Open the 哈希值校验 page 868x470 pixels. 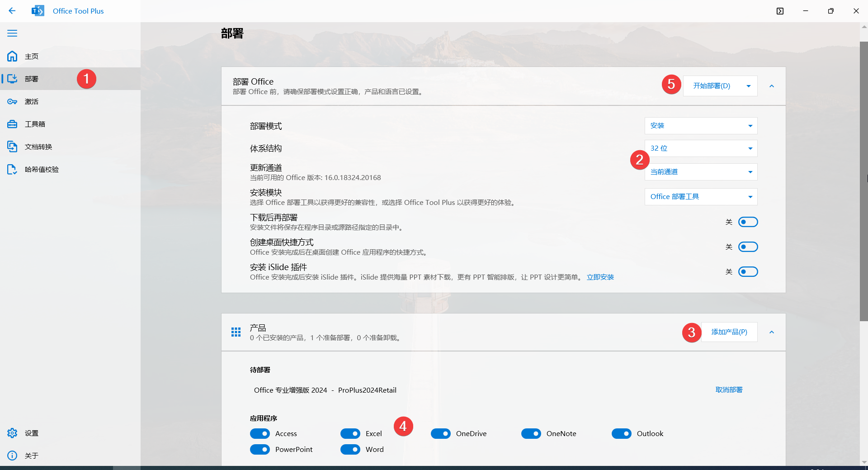(x=70, y=169)
